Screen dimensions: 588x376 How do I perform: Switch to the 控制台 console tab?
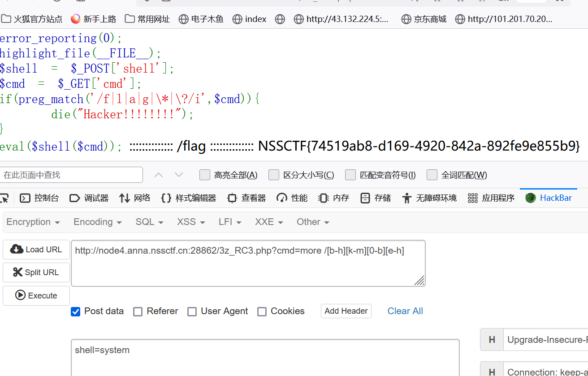tap(39, 198)
